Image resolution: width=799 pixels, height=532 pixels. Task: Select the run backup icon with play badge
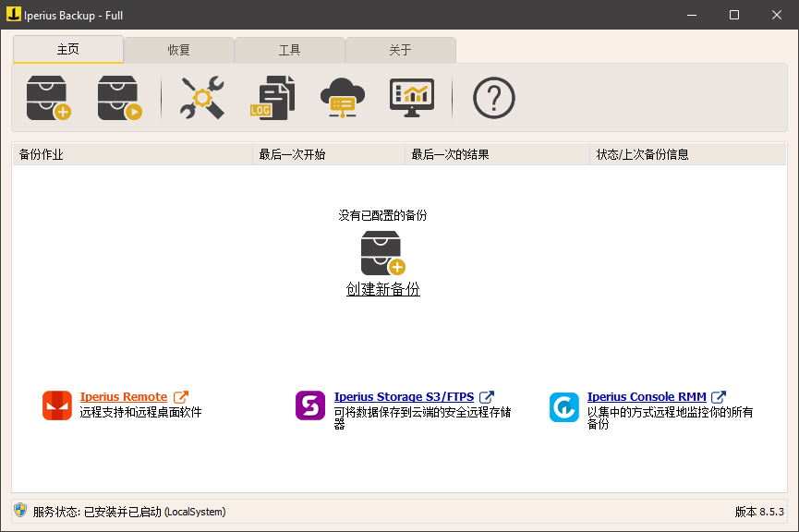(x=119, y=97)
